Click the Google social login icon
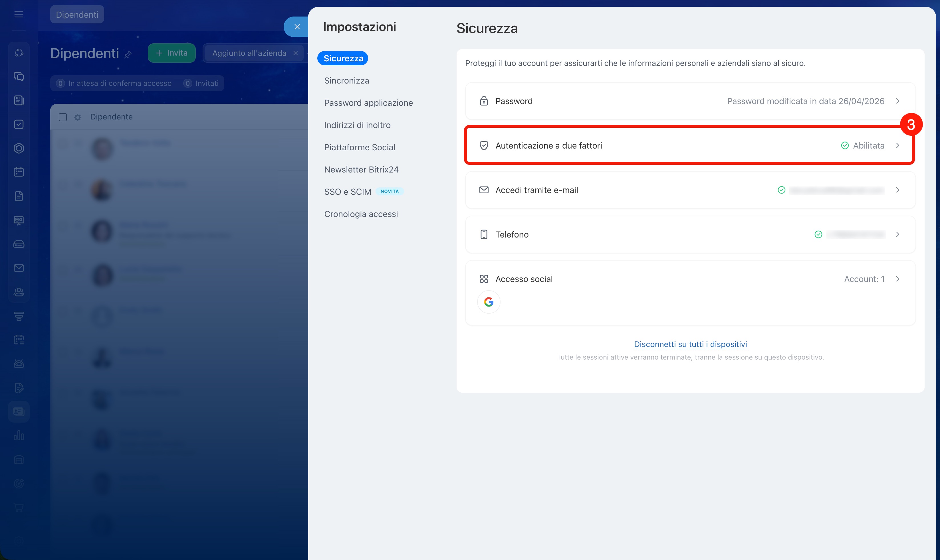The height and width of the screenshot is (560, 940). [x=488, y=302]
